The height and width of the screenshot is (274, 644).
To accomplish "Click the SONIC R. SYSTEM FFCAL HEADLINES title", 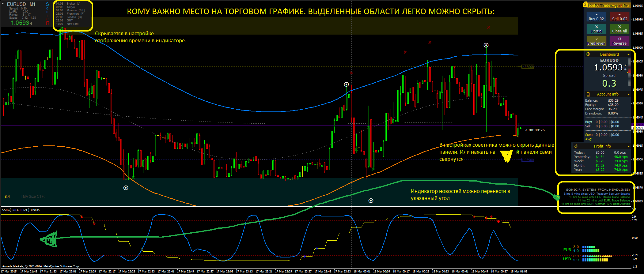I will (598, 190).
